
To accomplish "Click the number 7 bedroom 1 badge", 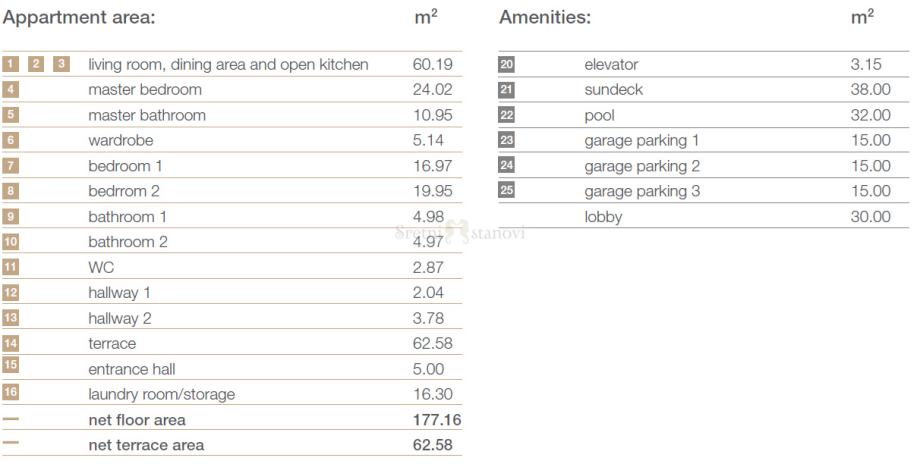I will click(x=11, y=165).
